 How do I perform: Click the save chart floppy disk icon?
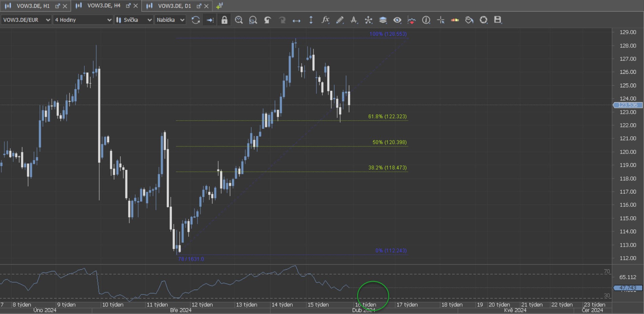pyautogui.click(x=497, y=20)
